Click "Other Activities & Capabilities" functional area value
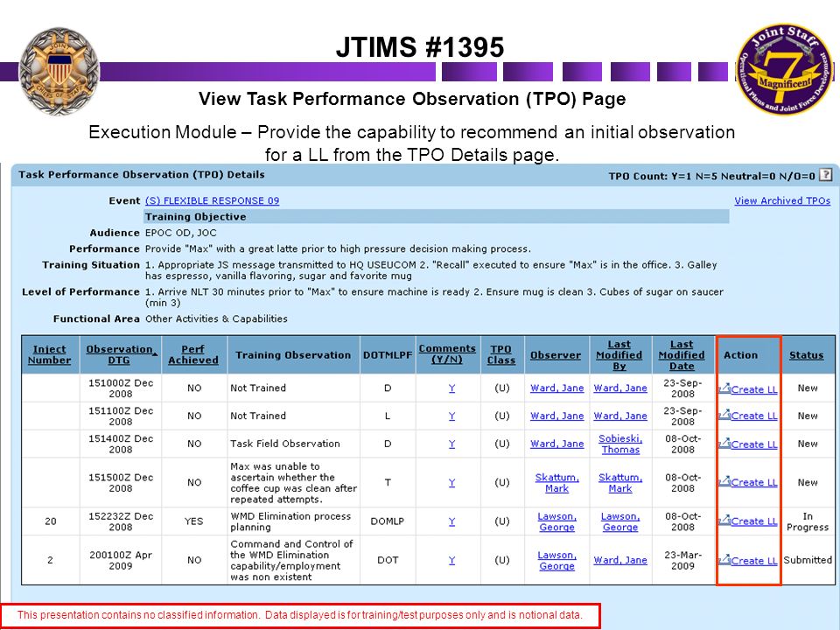This screenshot has width=840, height=630. click(x=216, y=318)
